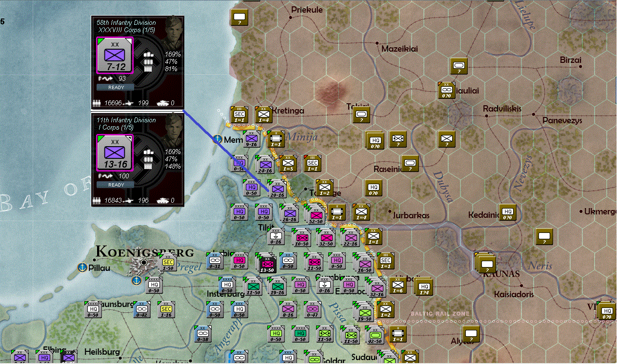
Task: Click the unknown Soviet unit near Priekule
Action: point(239,17)
